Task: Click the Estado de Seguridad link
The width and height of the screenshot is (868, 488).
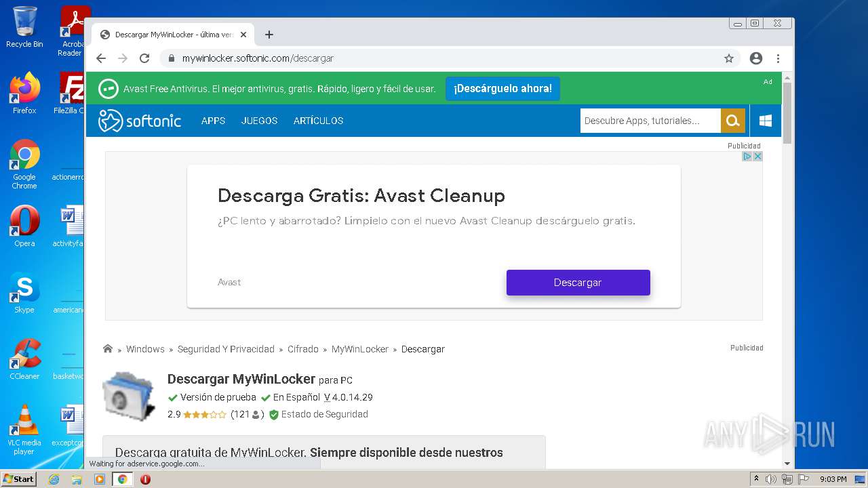Action: (x=324, y=415)
